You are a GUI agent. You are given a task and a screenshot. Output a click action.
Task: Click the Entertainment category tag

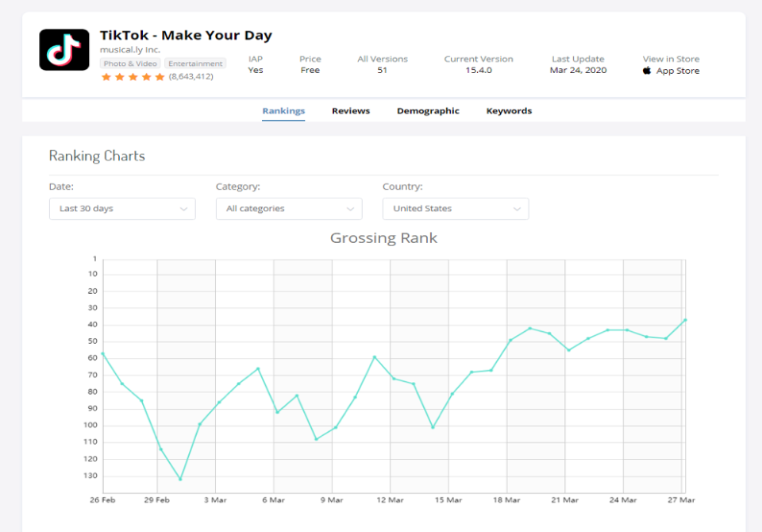(195, 64)
